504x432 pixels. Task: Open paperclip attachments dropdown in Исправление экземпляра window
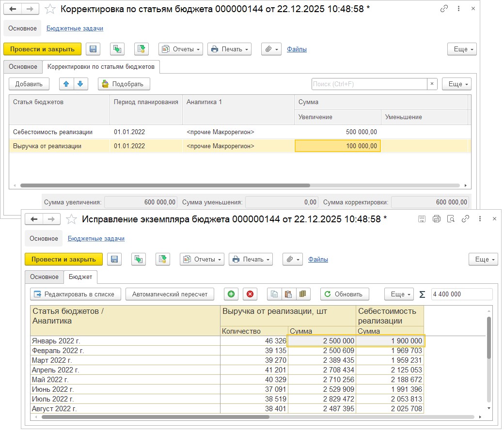(293, 259)
